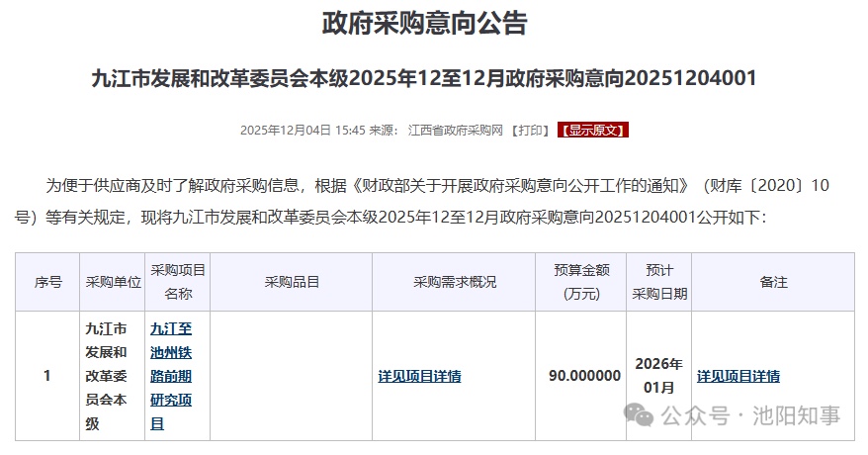
Task: Click the 备注 column header
Action: [x=773, y=282]
